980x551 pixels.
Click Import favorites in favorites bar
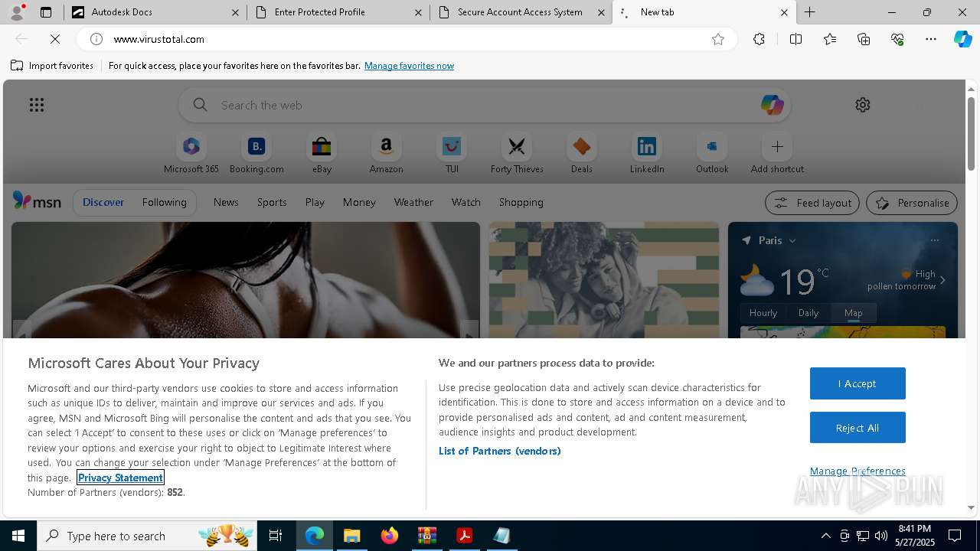(52, 66)
